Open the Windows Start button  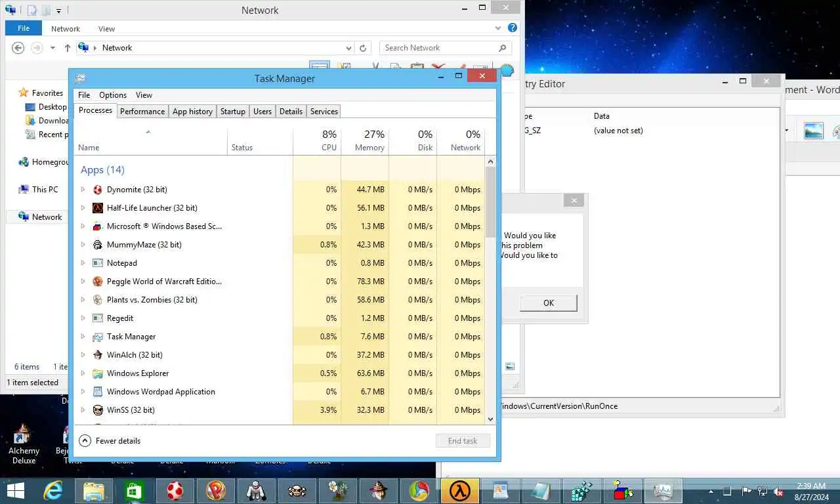(x=15, y=490)
